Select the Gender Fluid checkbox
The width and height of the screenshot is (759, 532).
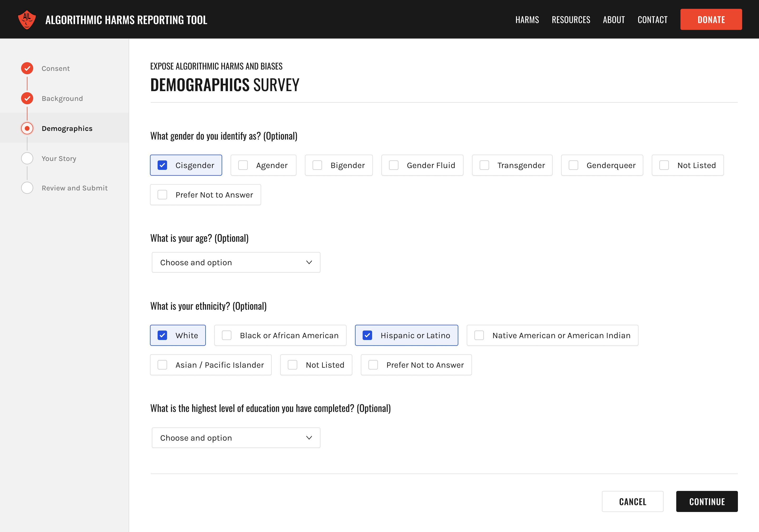point(394,165)
